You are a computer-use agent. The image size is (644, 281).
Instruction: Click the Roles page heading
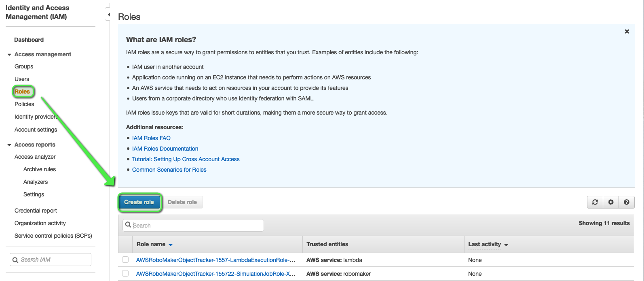click(129, 17)
